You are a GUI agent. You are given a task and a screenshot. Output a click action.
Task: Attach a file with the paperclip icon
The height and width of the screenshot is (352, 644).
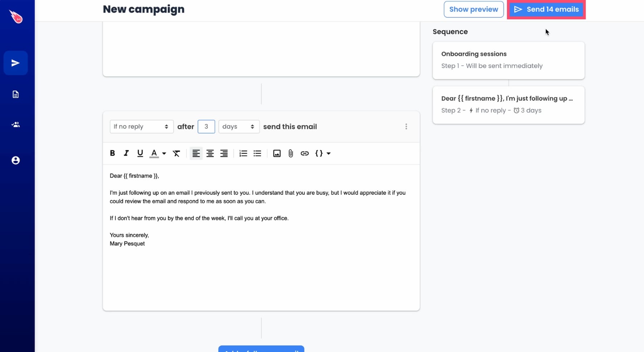point(291,153)
